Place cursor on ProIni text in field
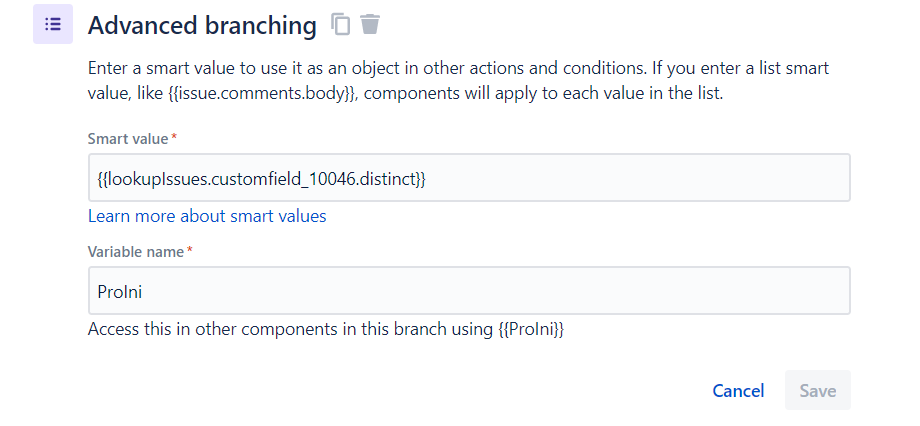The image size is (920, 426). [120, 291]
